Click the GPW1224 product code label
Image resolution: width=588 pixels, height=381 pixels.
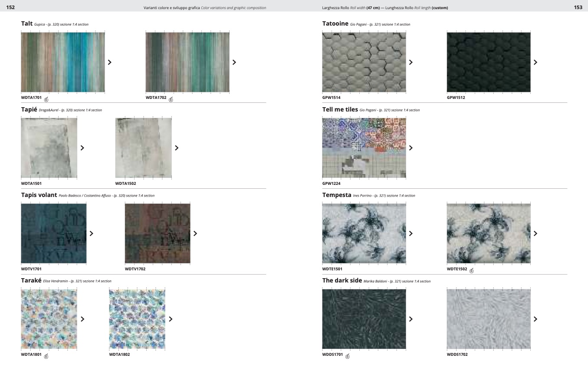coord(331,184)
